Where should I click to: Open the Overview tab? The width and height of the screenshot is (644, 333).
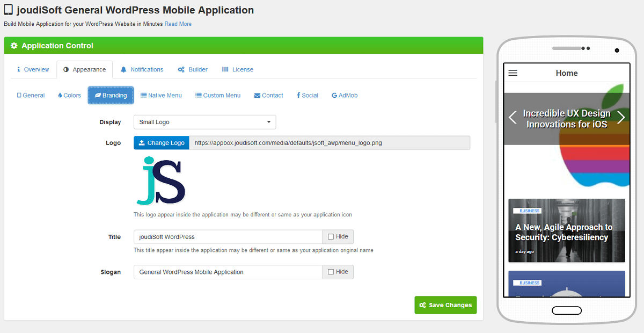tap(33, 69)
